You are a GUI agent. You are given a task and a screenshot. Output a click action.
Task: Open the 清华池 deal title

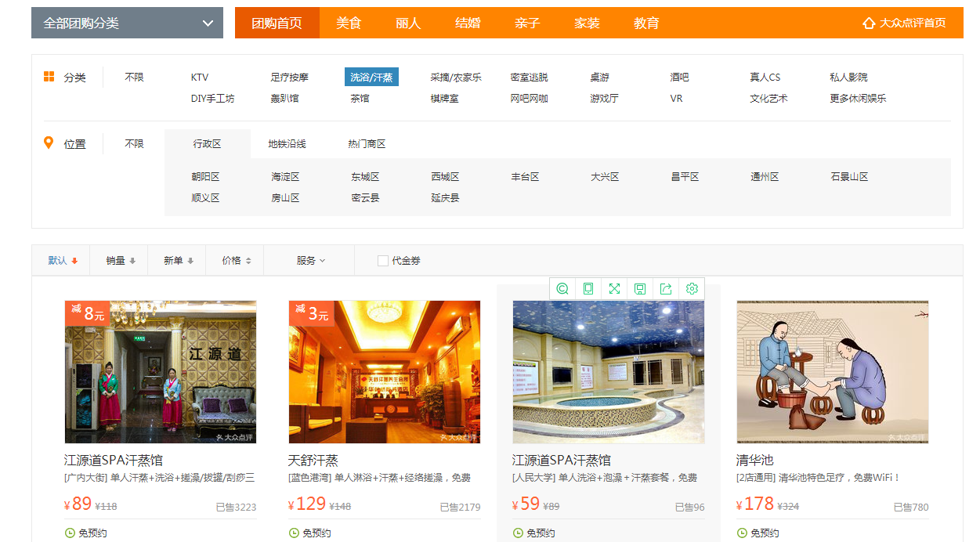(x=755, y=461)
